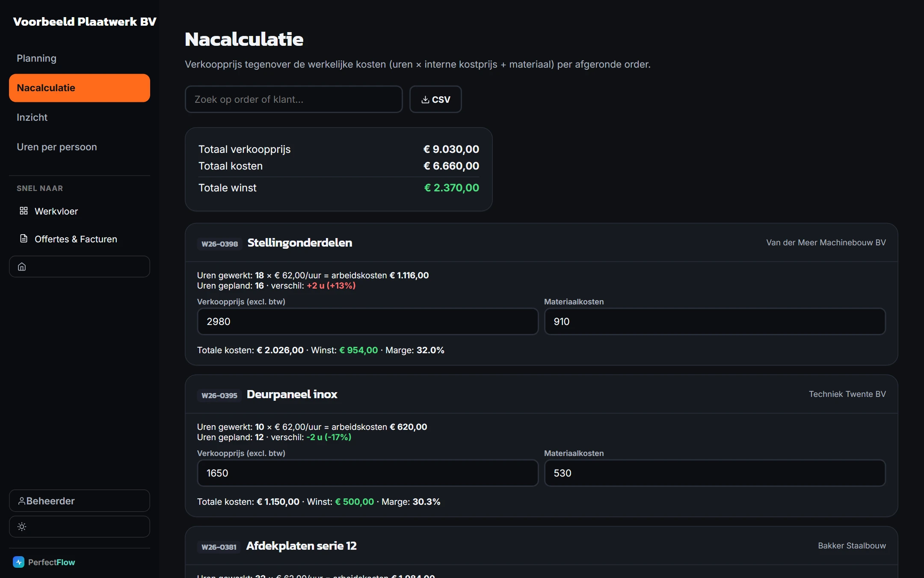Select the Deurpaneel inox order title
Screen dimensions: 924x578
[292, 394]
